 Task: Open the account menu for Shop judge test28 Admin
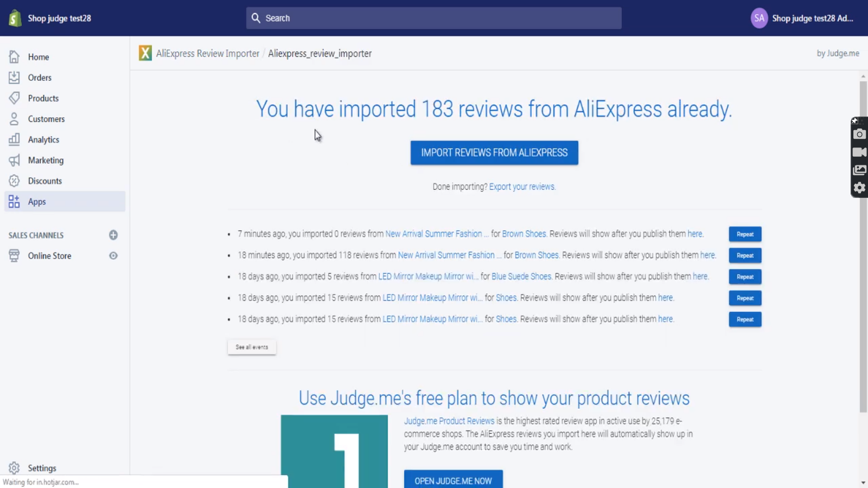[803, 18]
